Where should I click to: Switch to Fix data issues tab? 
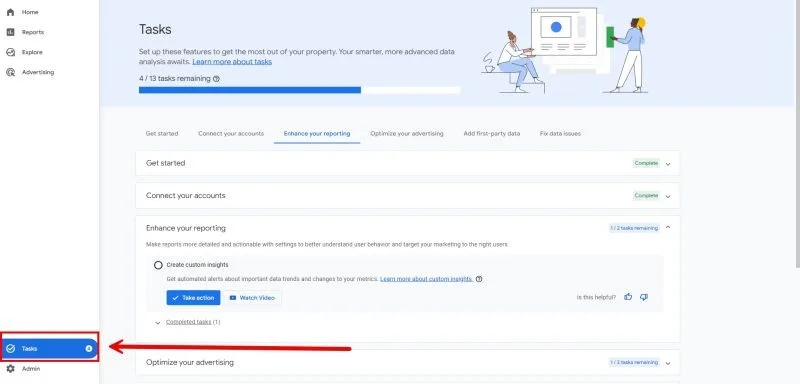tap(560, 134)
